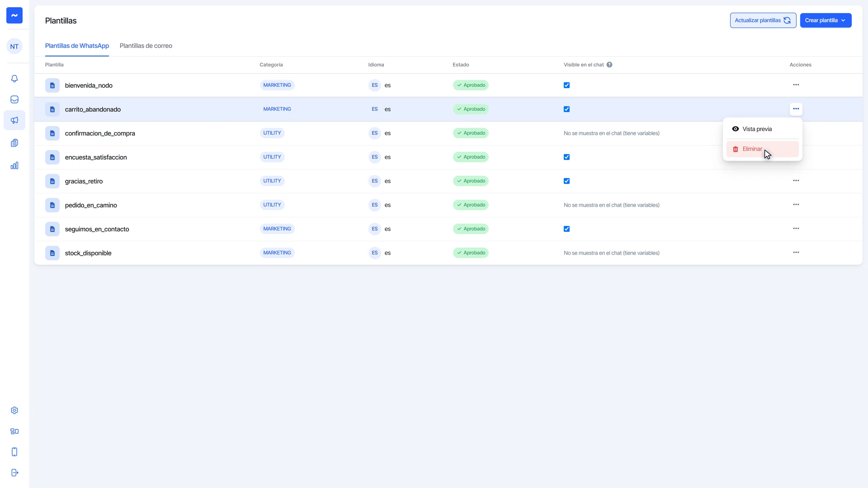The height and width of the screenshot is (488, 868).
Task: Open the inbox tray icon in sidebar
Action: [14, 99]
